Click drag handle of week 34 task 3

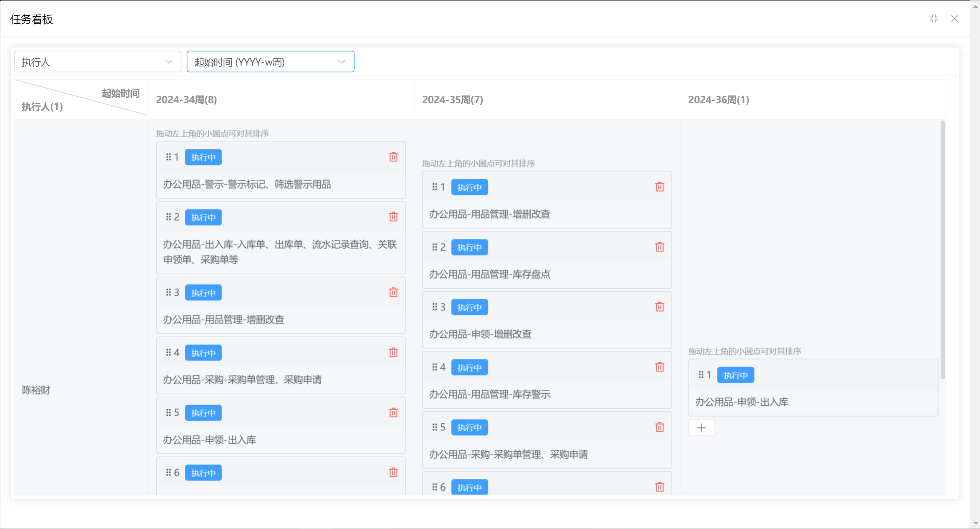pyautogui.click(x=168, y=292)
